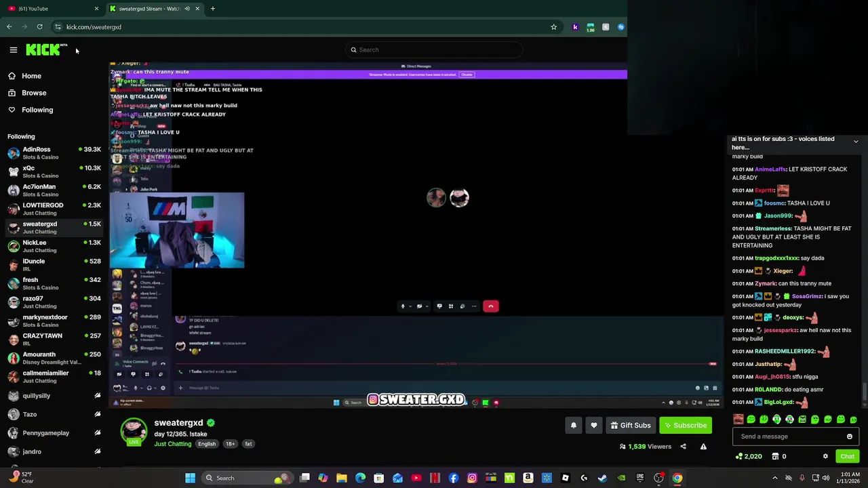Open the volume control in system tray

pos(826,478)
